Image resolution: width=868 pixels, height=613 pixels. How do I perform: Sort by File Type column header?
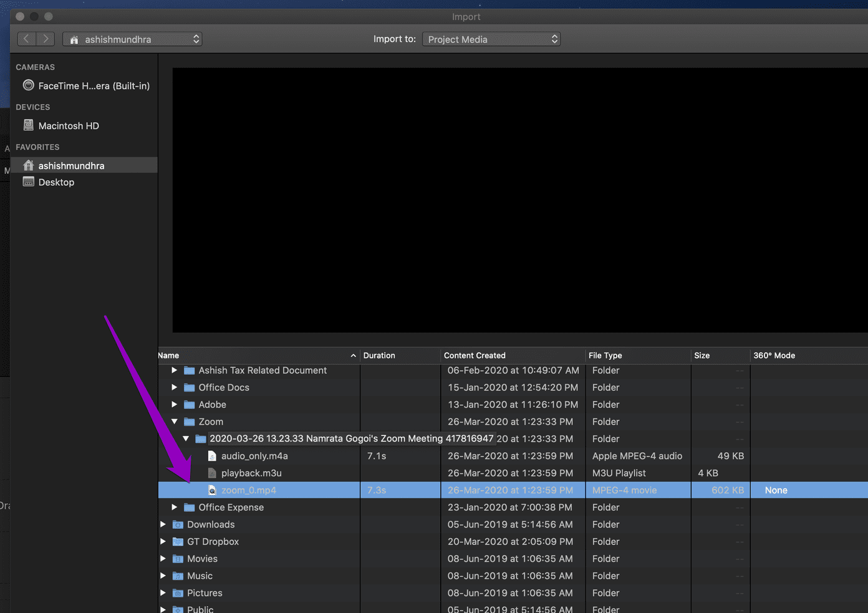(x=638, y=355)
